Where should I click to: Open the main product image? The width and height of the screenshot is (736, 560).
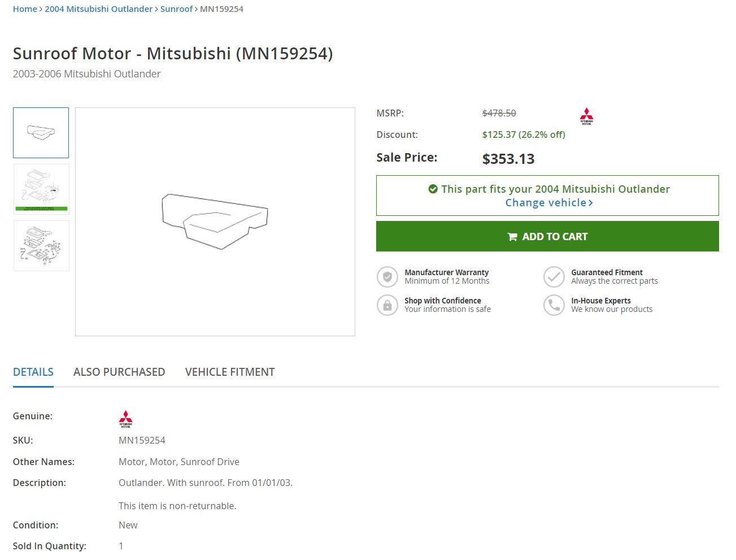click(x=215, y=222)
